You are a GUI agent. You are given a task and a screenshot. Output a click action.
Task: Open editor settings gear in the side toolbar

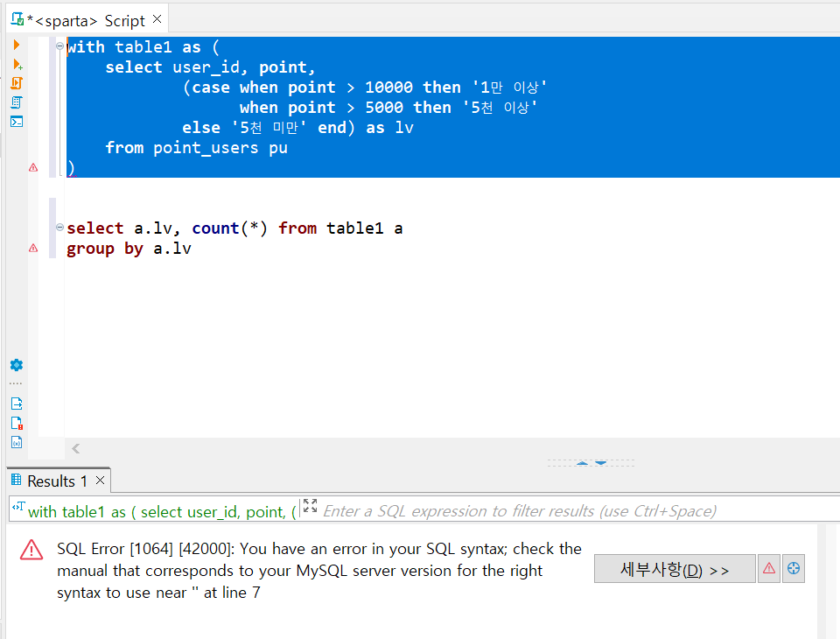click(17, 365)
